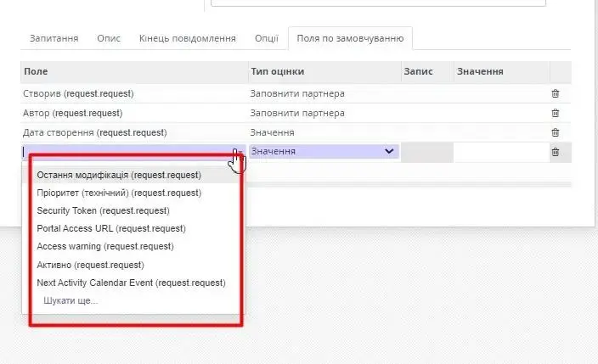The height and width of the screenshot is (364, 598).
Task: Click the Значення input in new row
Action: point(501,152)
